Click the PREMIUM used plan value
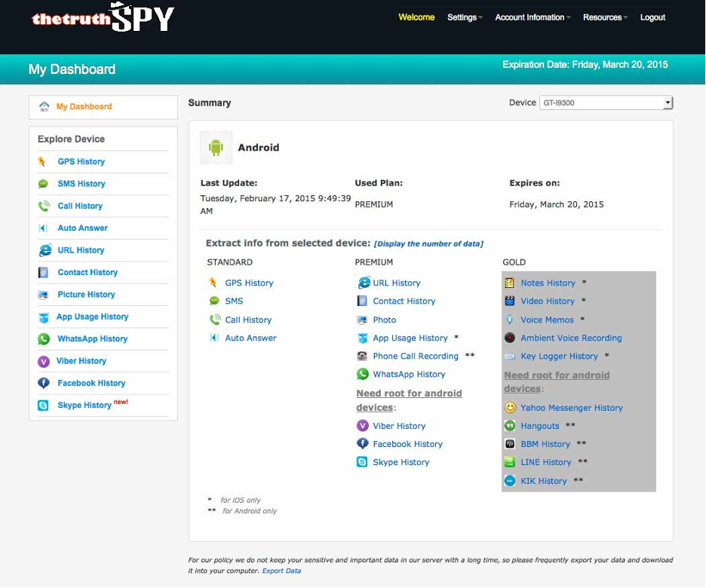This screenshot has height=588, width=706. pyautogui.click(x=373, y=204)
